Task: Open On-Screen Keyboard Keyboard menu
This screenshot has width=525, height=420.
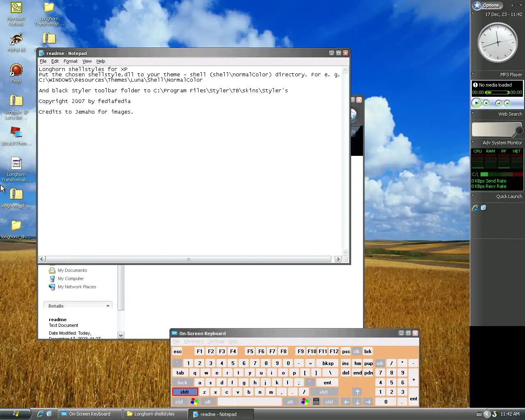Action: pos(194,341)
